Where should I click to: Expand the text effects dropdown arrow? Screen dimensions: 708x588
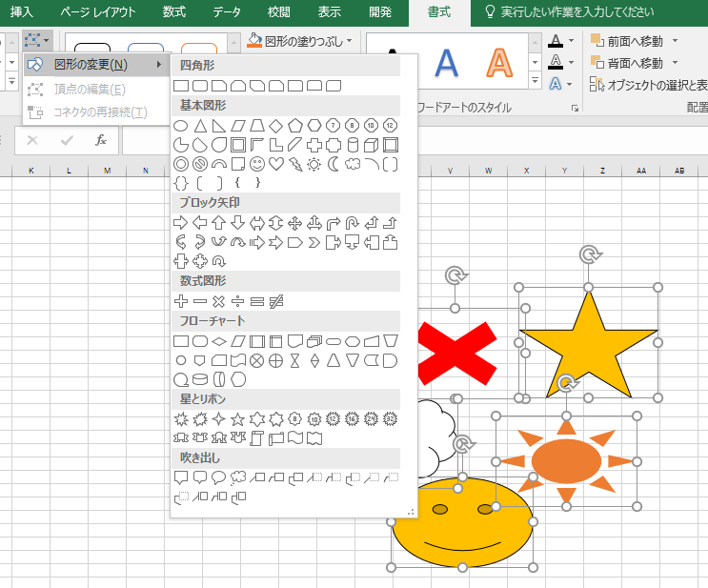(x=570, y=84)
